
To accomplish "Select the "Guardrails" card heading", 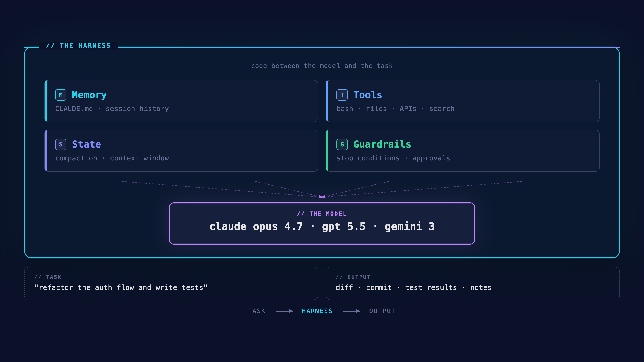I will click(382, 144).
